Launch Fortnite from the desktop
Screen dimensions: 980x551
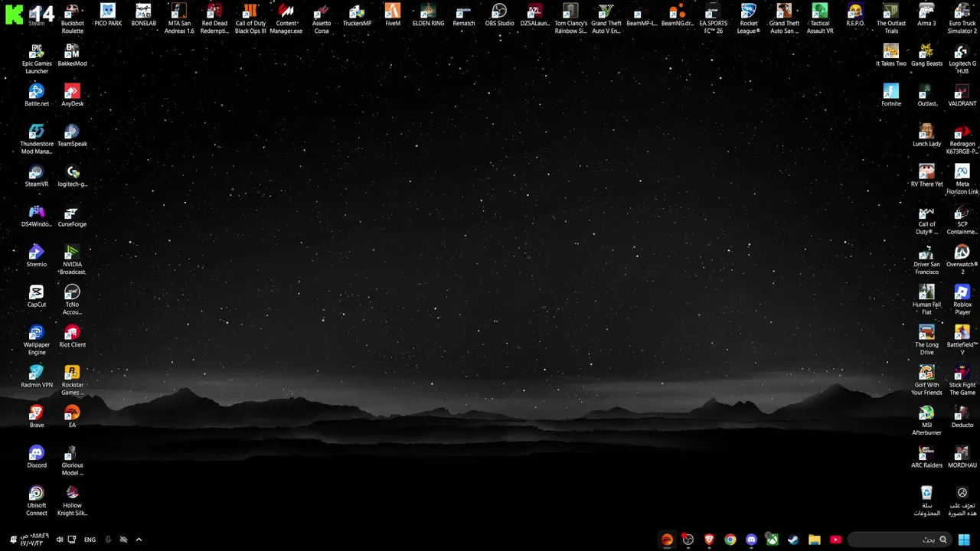(x=891, y=96)
